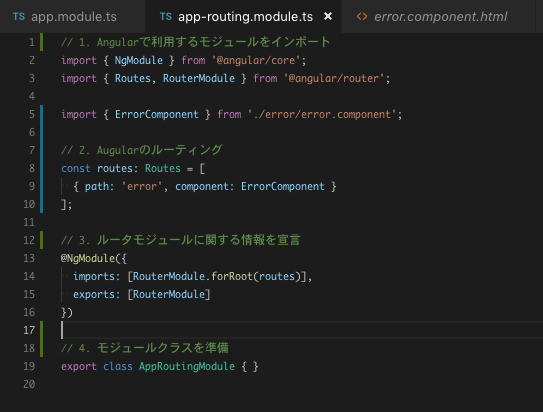The width and height of the screenshot is (543, 412).
Task: Click 'ErrorComponent' in the line 5 import
Action: 157,115
